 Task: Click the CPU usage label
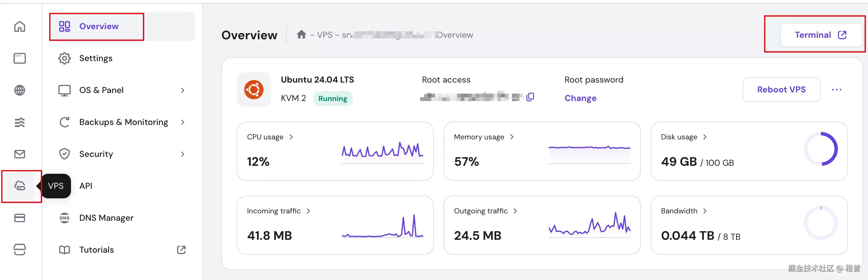[265, 137]
